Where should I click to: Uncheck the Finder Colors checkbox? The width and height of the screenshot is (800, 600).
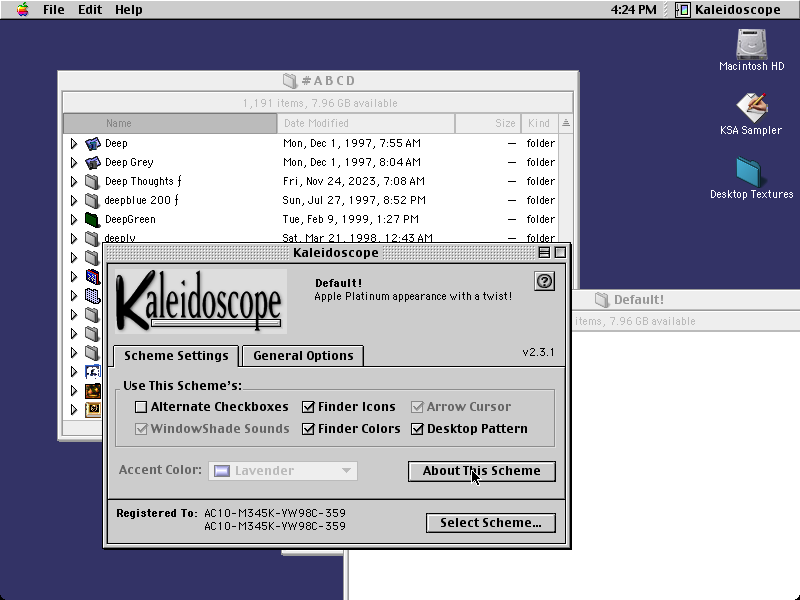(308, 429)
